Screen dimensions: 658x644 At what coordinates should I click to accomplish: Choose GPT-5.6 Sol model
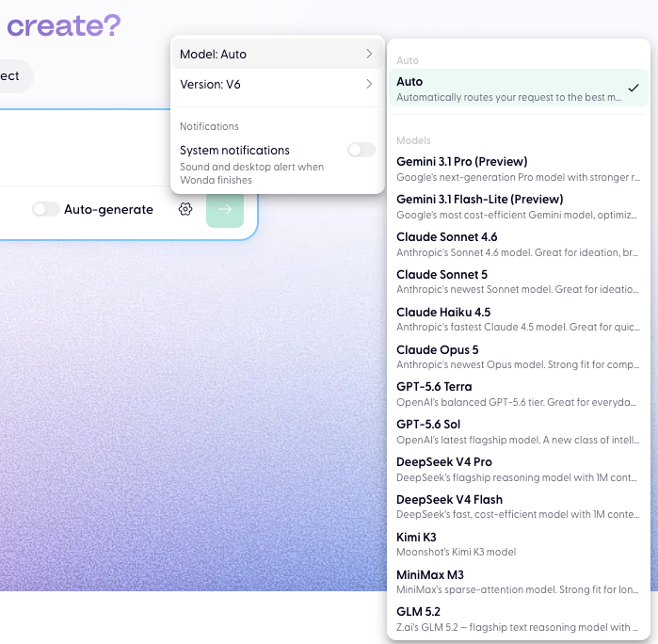(x=519, y=431)
